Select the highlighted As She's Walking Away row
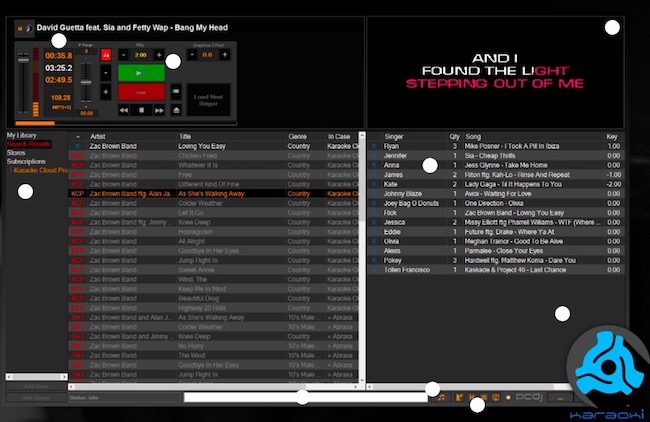 click(x=213, y=194)
